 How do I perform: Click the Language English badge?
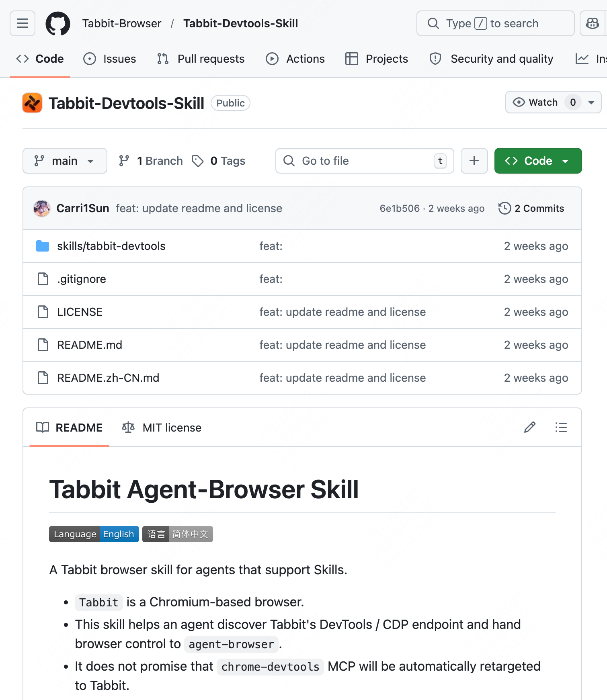click(x=94, y=534)
